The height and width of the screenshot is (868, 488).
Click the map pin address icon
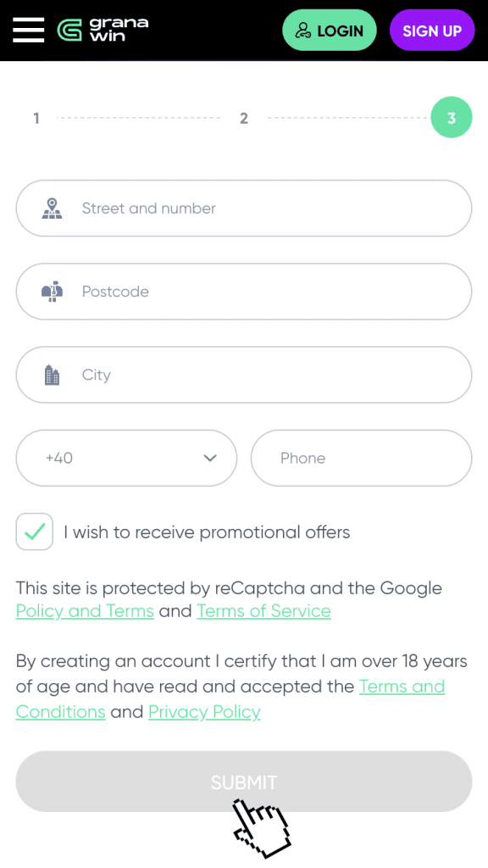[x=52, y=209]
